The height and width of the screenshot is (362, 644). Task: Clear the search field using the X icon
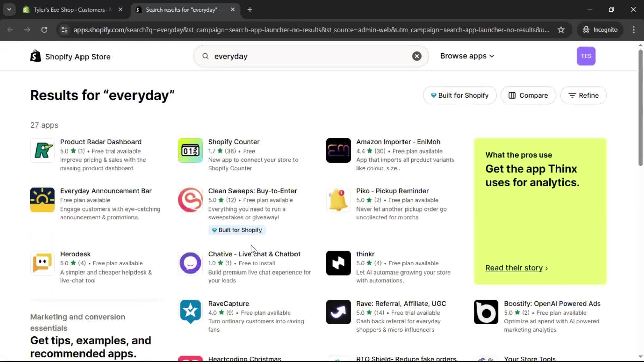(416, 56)
